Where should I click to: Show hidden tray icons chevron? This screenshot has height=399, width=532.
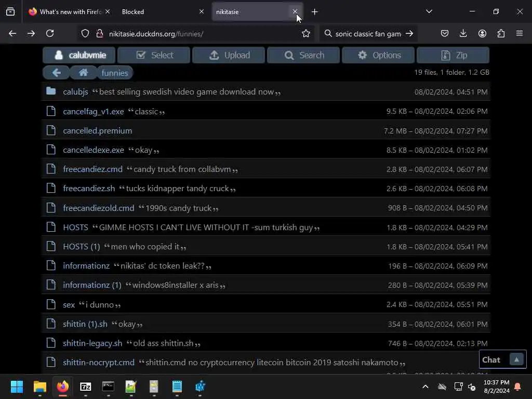tap(425, 387)
